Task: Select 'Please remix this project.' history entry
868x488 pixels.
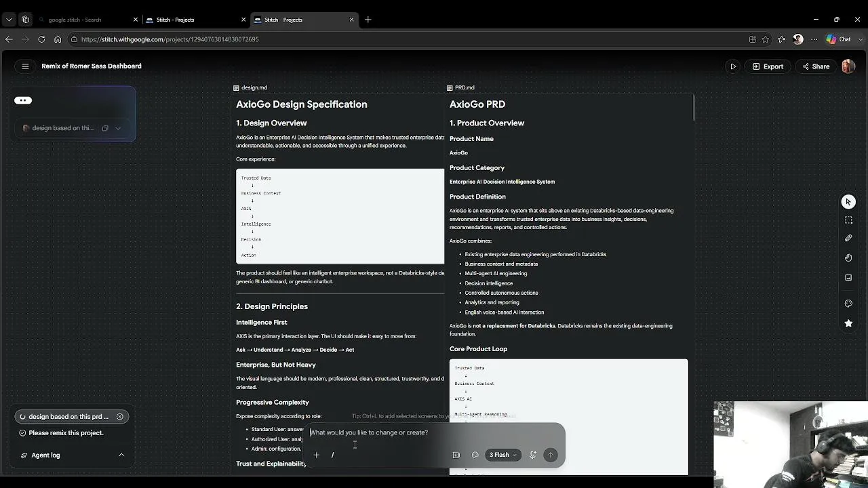Action: pos(66,433)
